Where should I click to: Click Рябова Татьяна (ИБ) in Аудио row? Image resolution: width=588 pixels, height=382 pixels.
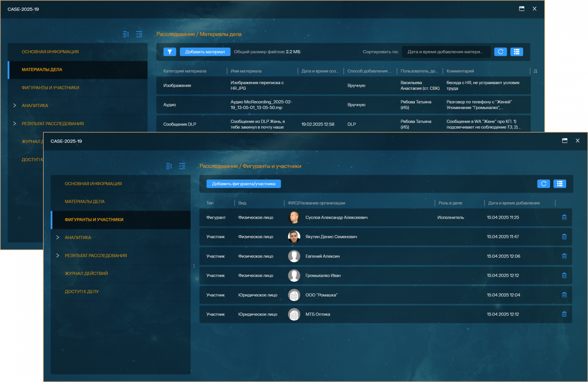click(x=416, y=105)
